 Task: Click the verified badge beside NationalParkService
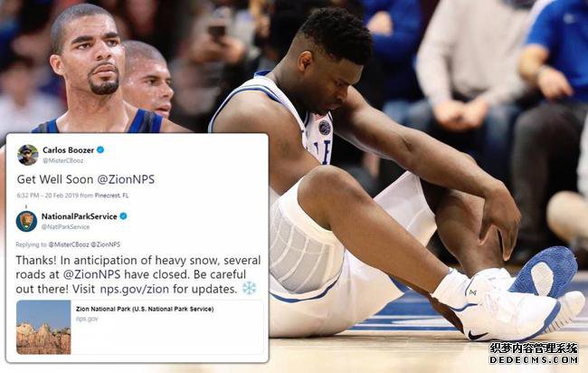(x=123, y=216)
